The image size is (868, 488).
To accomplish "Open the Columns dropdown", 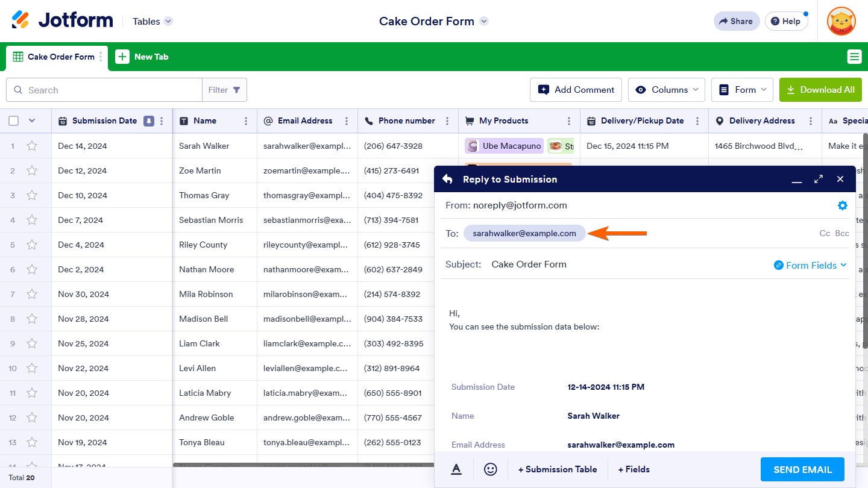I will tap(667, 90).
